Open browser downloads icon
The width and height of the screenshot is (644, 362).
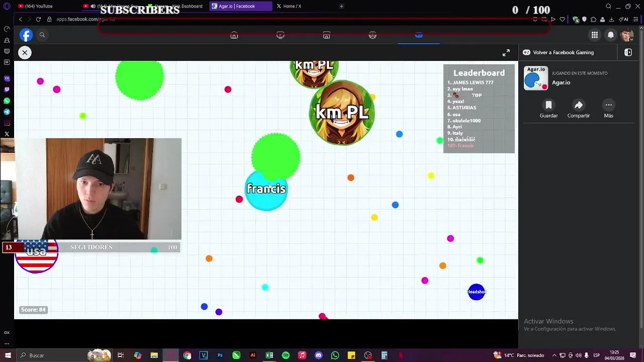[x=611, y=19]
